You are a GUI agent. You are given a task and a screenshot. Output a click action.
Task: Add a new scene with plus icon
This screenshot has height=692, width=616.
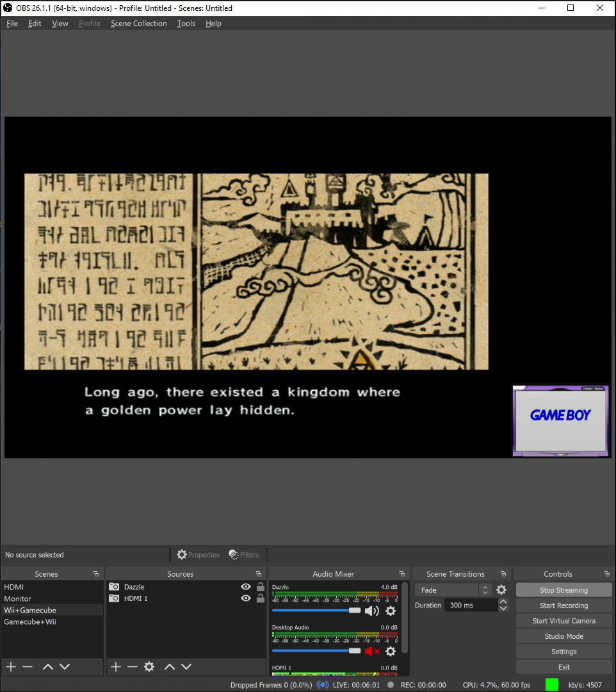pos(11,667)
